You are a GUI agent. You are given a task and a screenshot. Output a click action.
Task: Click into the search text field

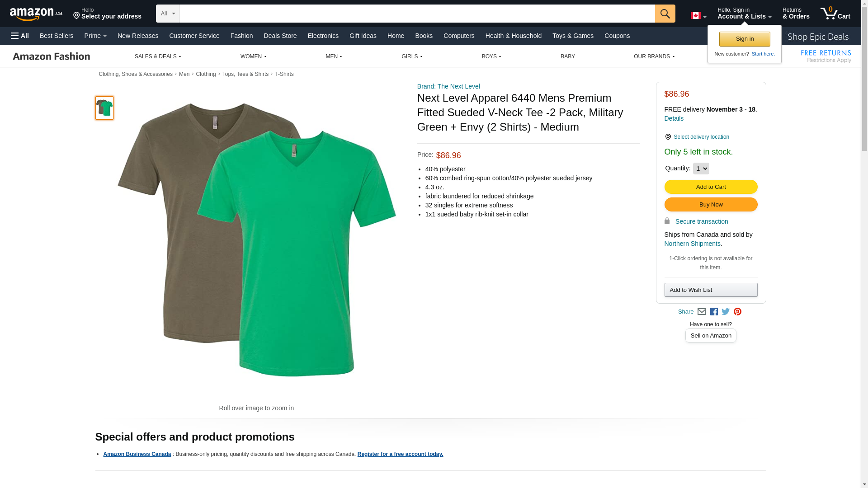coord(416,14)
